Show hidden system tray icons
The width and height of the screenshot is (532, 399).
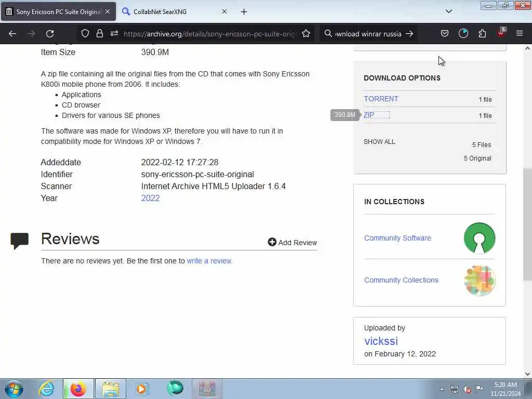click(442, 390)
